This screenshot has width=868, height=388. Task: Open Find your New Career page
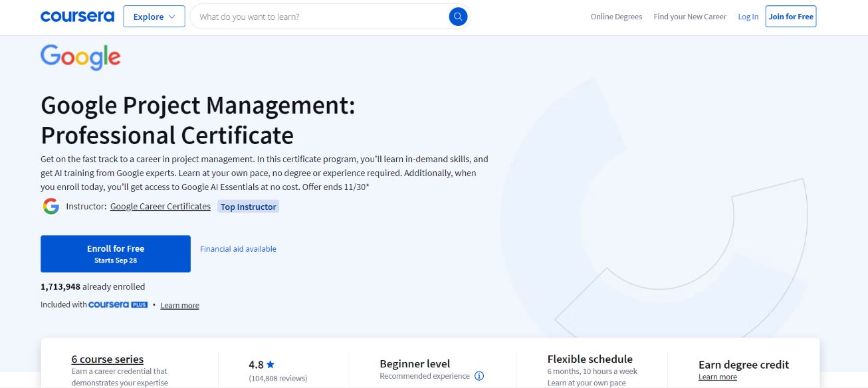(x=690, y=17)
